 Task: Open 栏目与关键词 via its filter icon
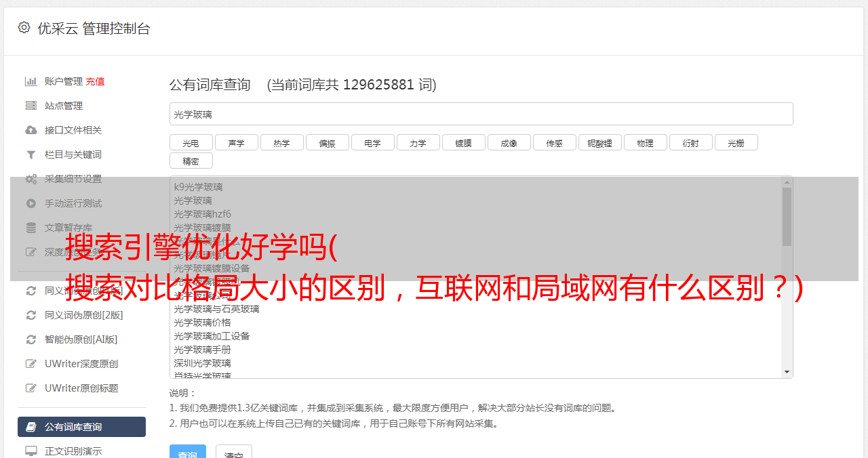click(31, 154)
